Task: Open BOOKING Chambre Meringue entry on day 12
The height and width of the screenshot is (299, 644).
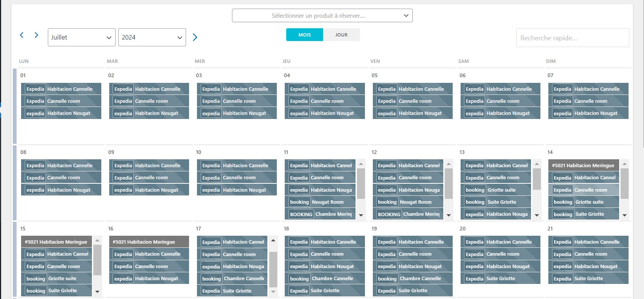Action: 408,214
